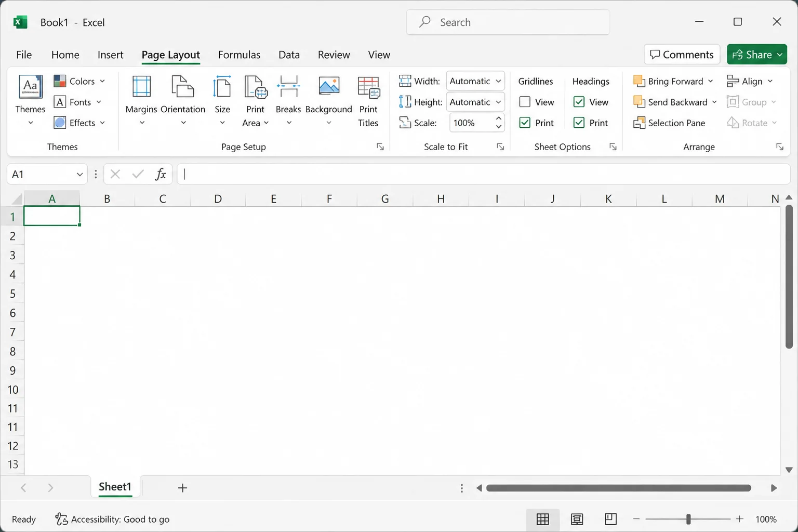Image resolution: width=798 pixels, height=532 pixels.
Task: Open Arrange group dialog launcher
Action: click(x=780, y=147)
